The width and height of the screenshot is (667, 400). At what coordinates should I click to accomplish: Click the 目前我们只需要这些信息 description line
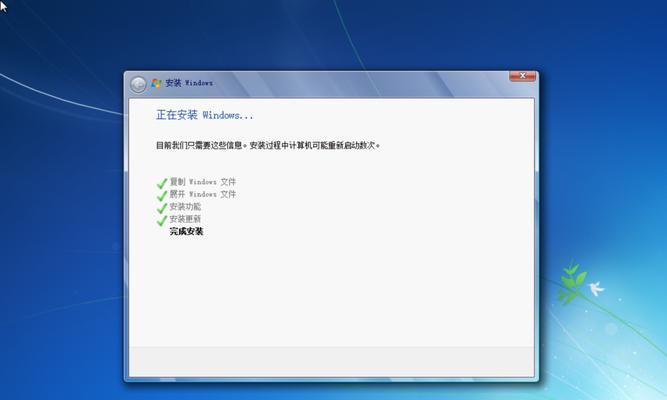[268, 145]
